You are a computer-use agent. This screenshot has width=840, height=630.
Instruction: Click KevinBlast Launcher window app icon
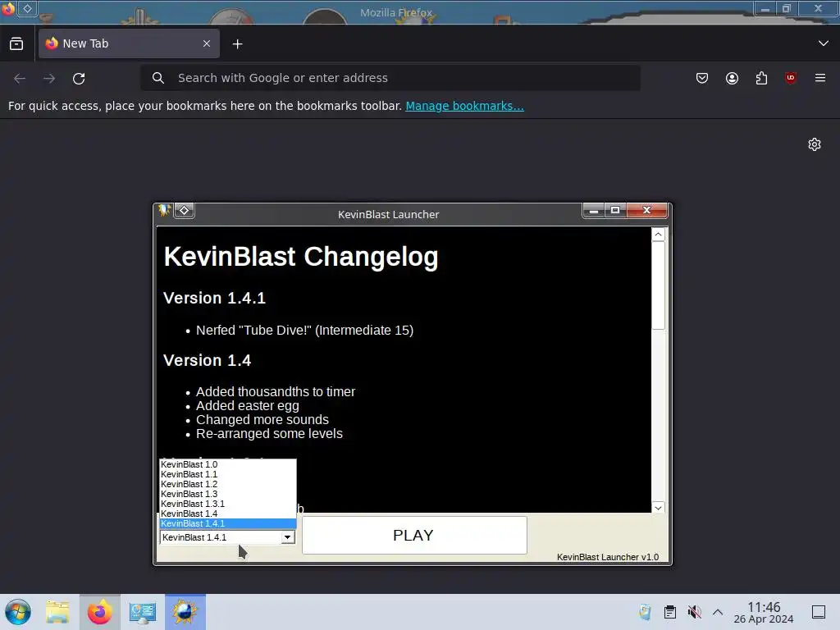[164, 211]
